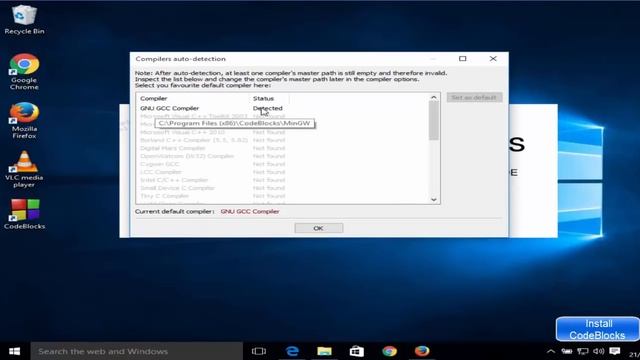The width and height of the screenshot is (640, 360).
Task: Maximize the Compilers auto-detection dialog
Action: pyautogui.click(x=462, y=59)
